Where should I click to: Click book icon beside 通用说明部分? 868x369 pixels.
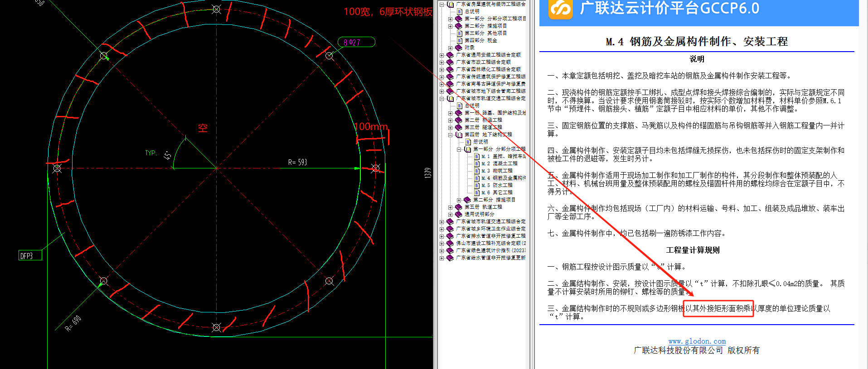coord(458,214)
